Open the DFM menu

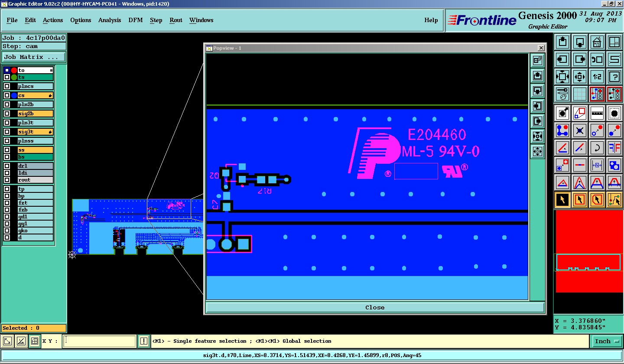click(136, 20)
